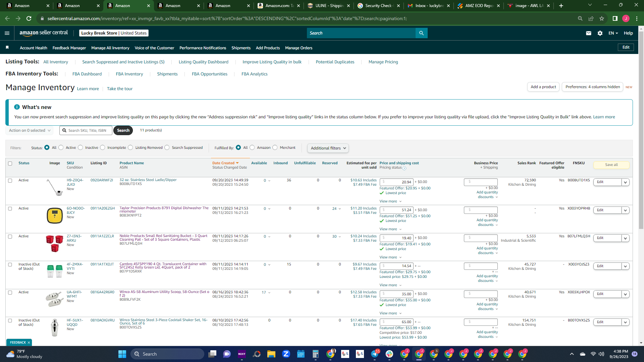Click the Add a product button

click(x=543, y=87)
